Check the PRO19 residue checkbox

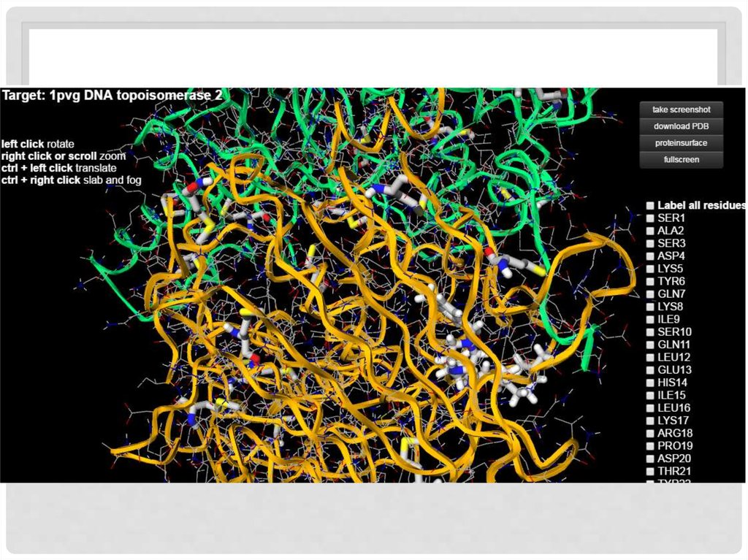coord(650,446)
